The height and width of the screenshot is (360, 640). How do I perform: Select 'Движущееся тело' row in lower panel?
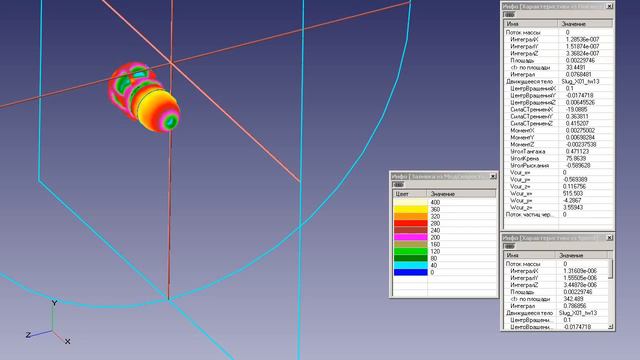tap(556, 313)
